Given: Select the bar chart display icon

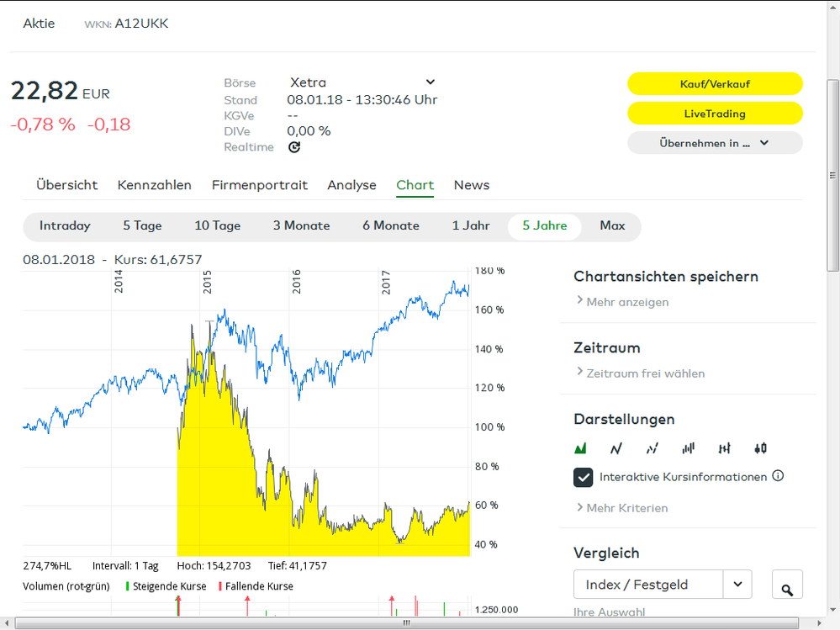Looking at the screenshot, I should 689,448.
